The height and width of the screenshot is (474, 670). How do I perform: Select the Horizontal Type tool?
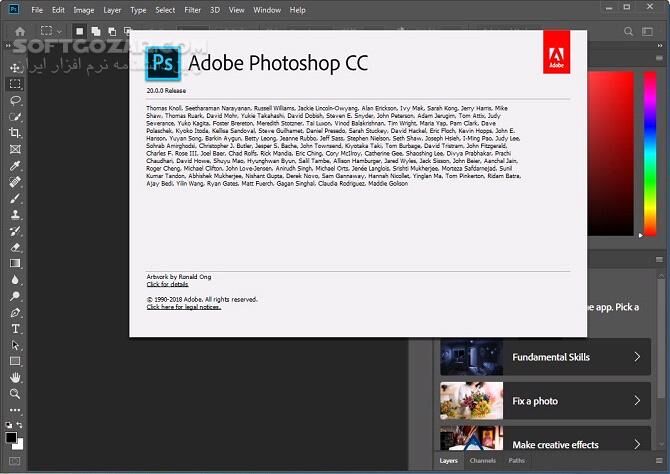(15, 329)
